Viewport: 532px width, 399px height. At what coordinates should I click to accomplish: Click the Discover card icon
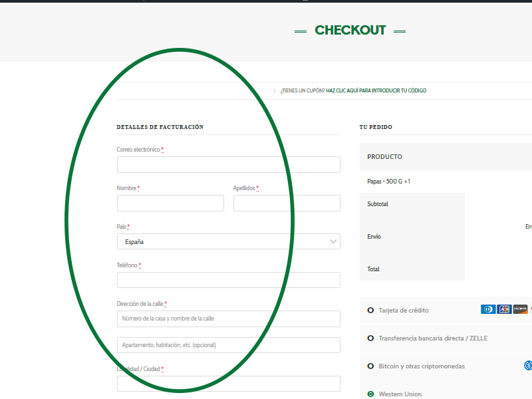[x=519, y=309]
